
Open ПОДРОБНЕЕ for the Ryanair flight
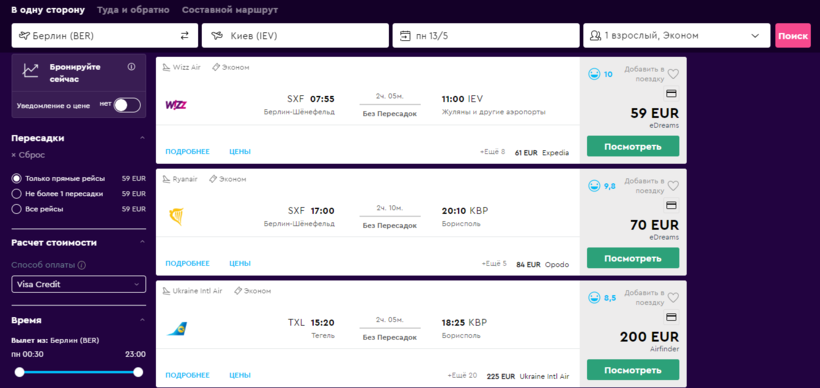point(187,264)
